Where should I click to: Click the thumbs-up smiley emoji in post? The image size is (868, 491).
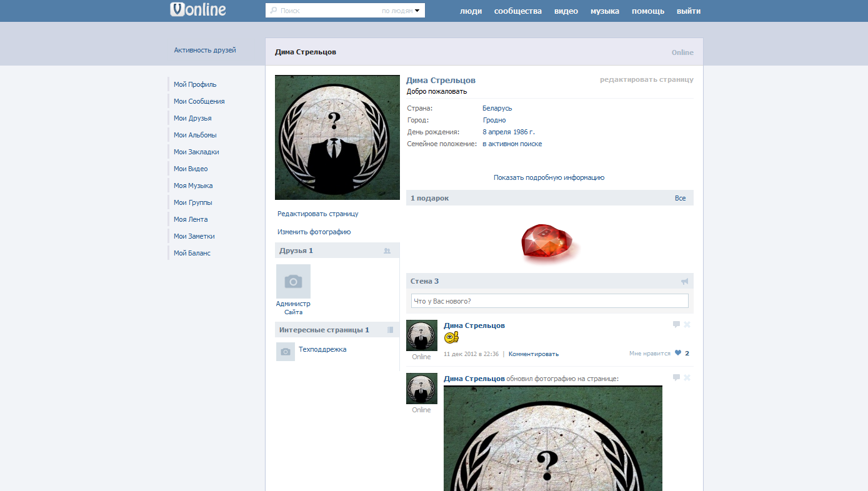pos(451,337)
